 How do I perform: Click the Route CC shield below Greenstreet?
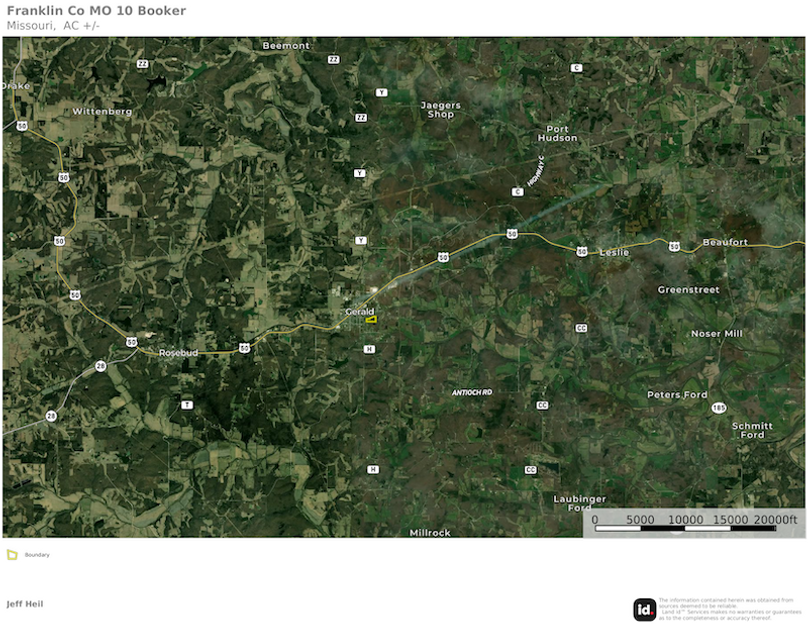pos(581,328)
